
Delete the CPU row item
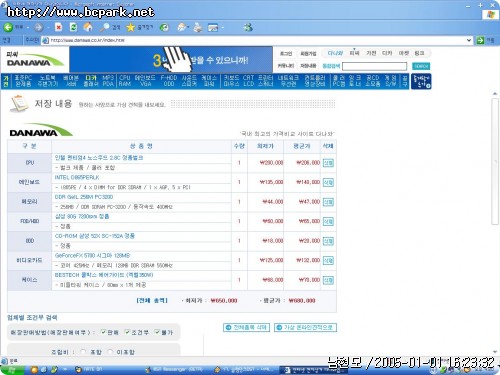(328, 163)
